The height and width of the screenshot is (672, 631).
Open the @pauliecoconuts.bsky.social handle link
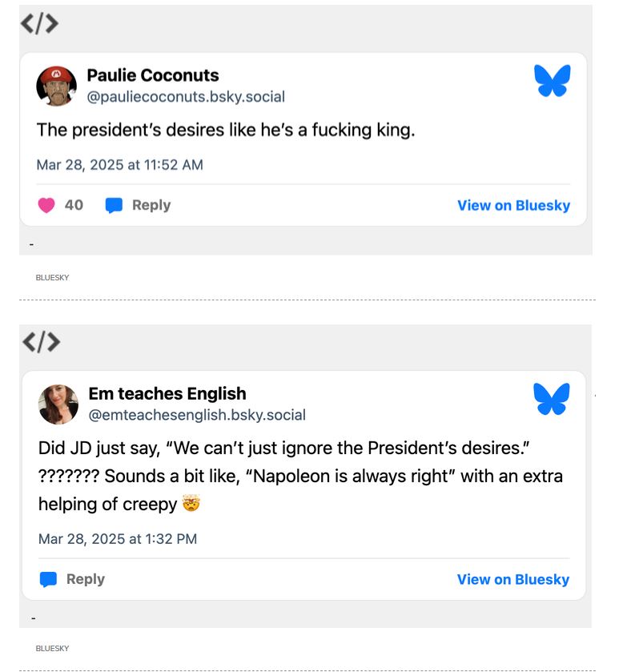186,97
